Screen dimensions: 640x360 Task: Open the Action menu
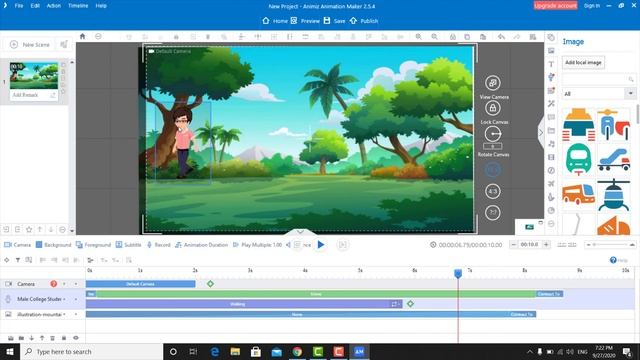[x=53, y=6]
